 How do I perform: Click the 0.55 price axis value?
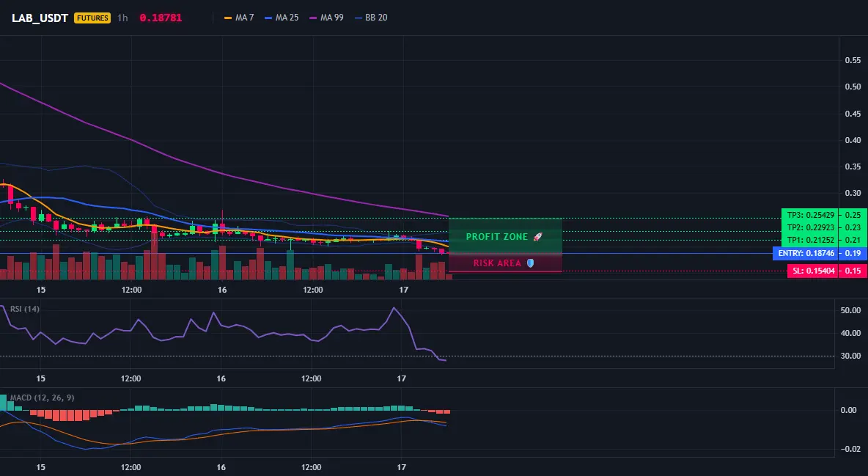point(853,60)
